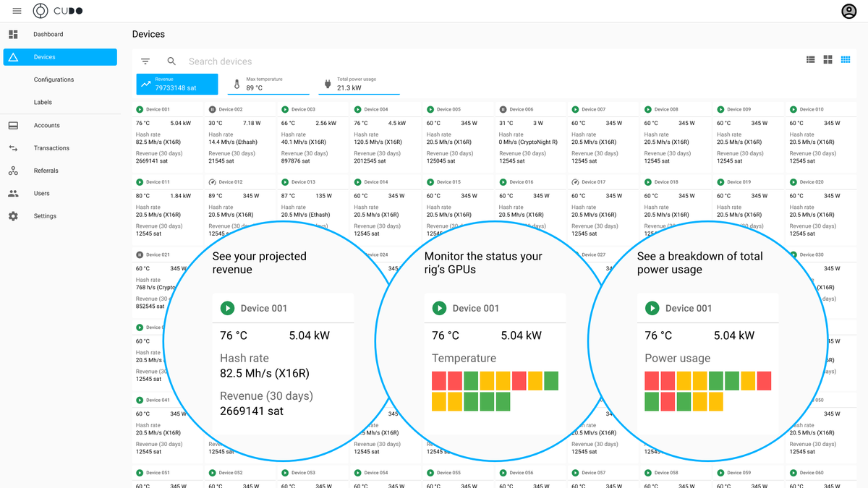Click the CUDO logo
This screenshot has width=868, height=488.
tap(59, 11)
